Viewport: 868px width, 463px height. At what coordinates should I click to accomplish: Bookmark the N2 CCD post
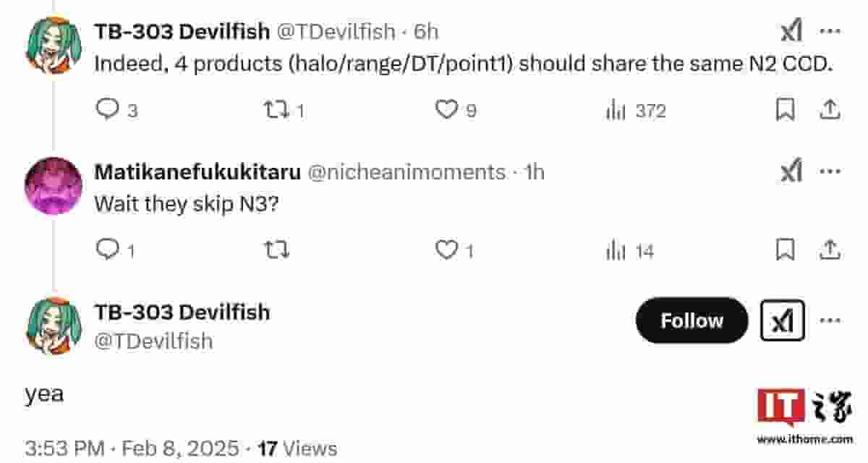[x=785, y=110]
